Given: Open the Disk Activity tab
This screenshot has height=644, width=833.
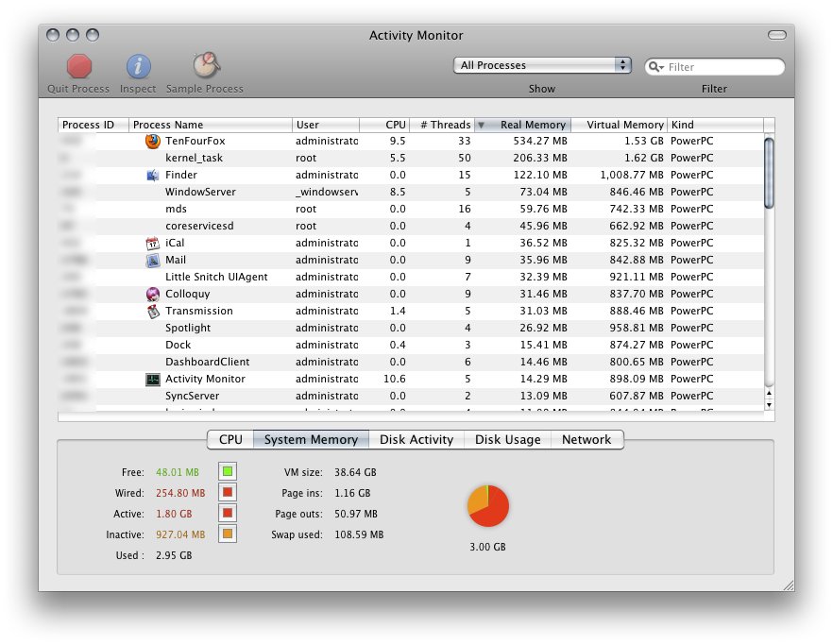Looking at the screenshot, I should pos(416,439).
